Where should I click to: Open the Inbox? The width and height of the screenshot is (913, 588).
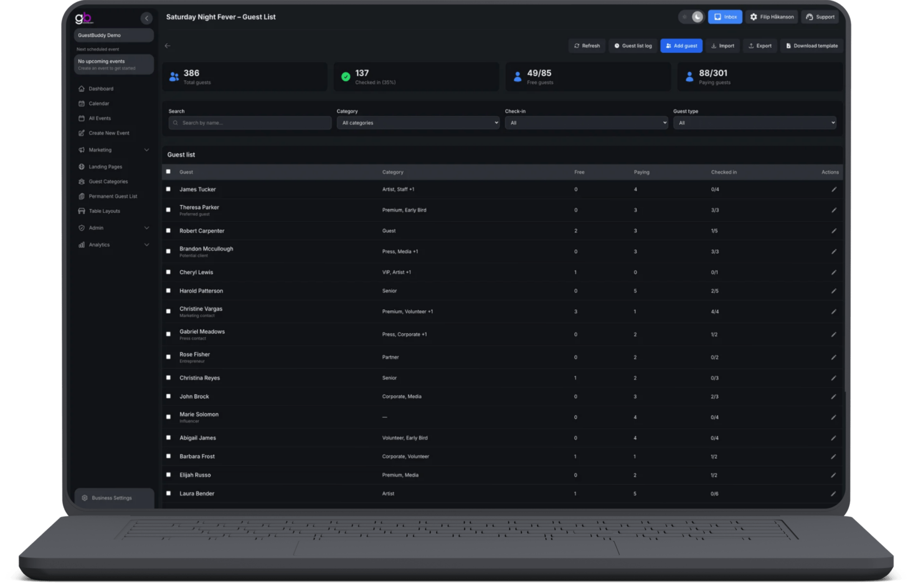pyautogui.click(x=725, y=17)
